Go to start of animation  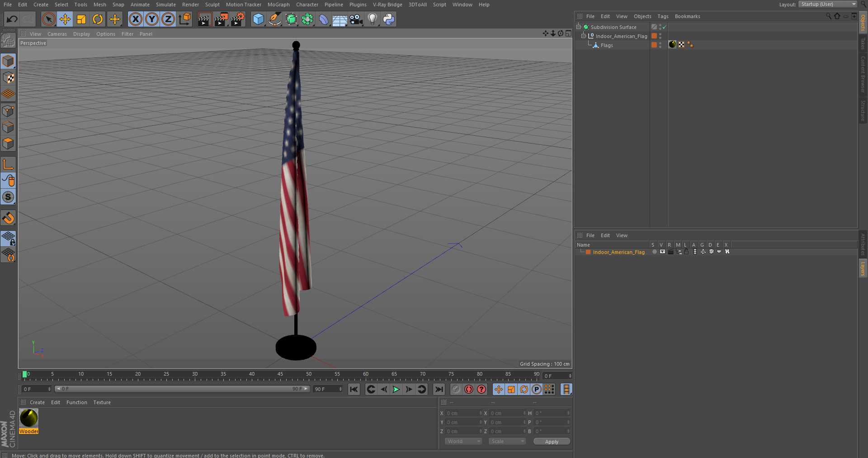pos(354,389)
